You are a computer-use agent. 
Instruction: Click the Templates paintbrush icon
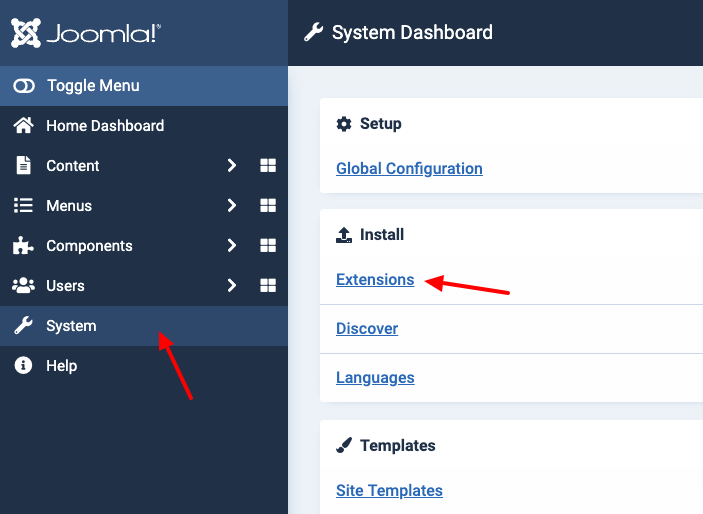coord(344,445)
